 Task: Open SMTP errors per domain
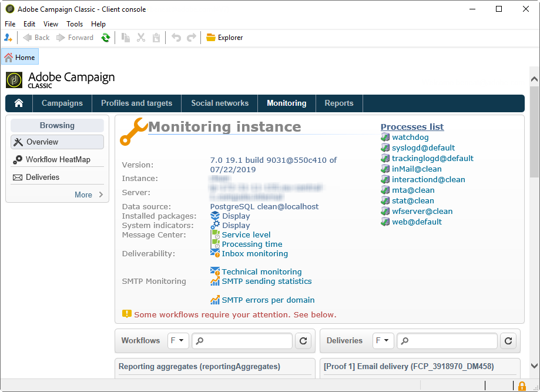(268, 300)
